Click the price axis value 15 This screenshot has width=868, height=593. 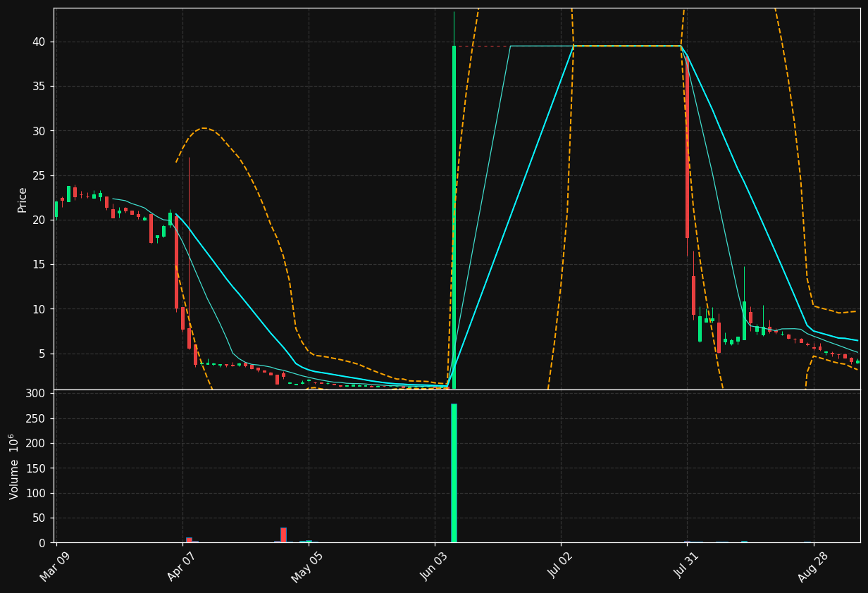click(38, 265)
